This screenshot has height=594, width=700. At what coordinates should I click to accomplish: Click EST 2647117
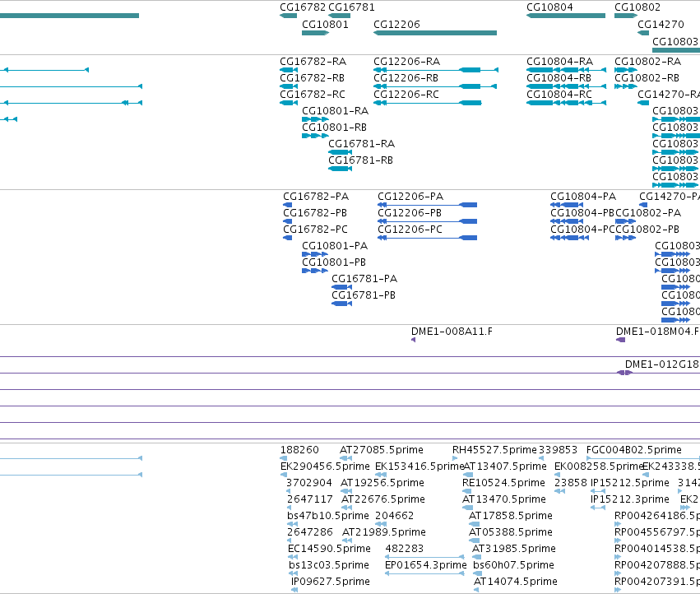[310, 499]
